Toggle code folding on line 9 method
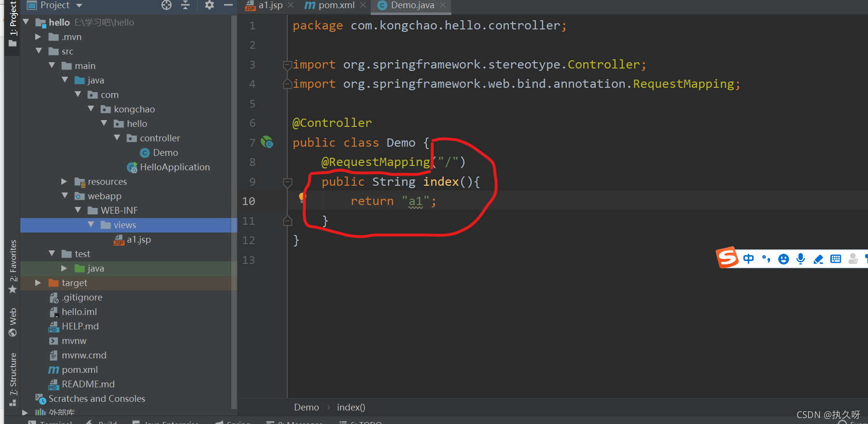The height and width of the screenshot is (424, 868). click(288, 182)
